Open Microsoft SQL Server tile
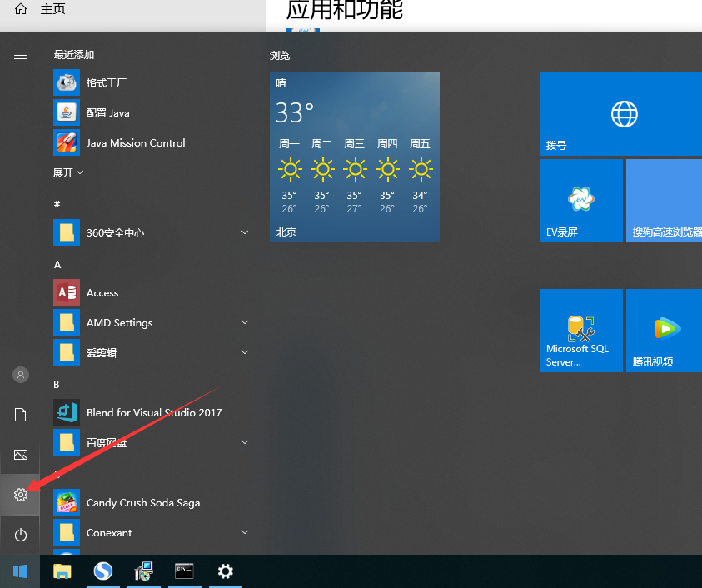 click(580, 331)
